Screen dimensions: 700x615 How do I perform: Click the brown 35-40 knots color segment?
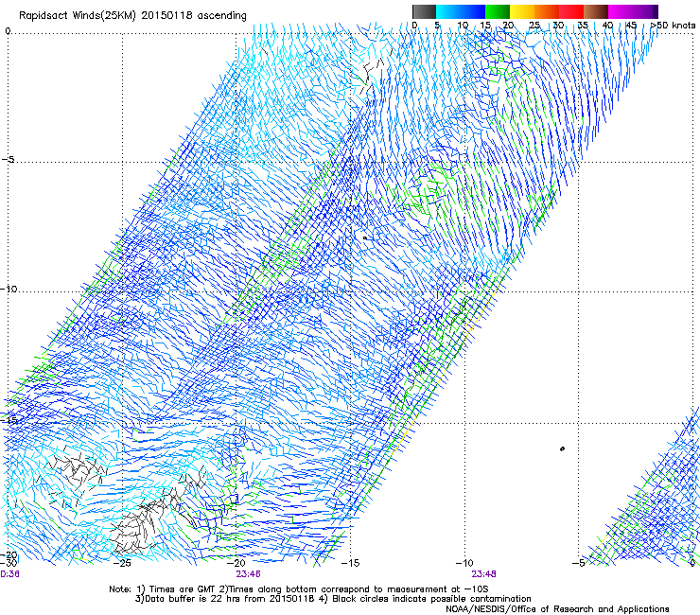(x=596, y=11)
